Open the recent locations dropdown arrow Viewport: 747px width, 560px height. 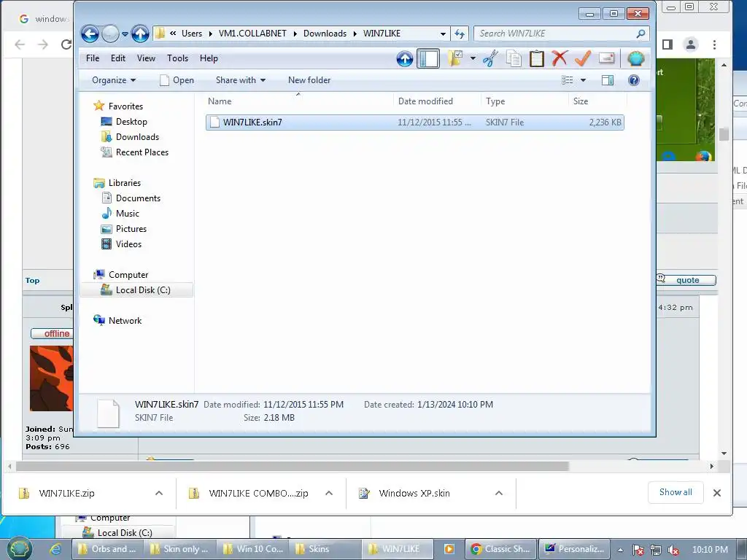pos(125,34)
